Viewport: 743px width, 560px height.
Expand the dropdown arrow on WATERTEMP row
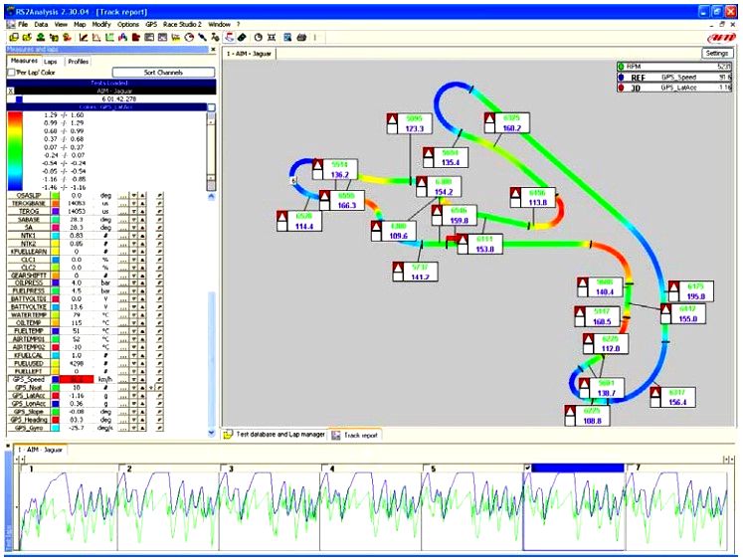tap(133, 315)
